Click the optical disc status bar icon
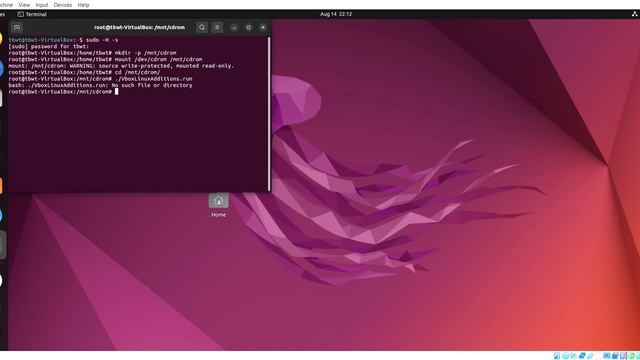Viewport: 640px width, 360px height. pyautogui.click(x=566, y=356)
